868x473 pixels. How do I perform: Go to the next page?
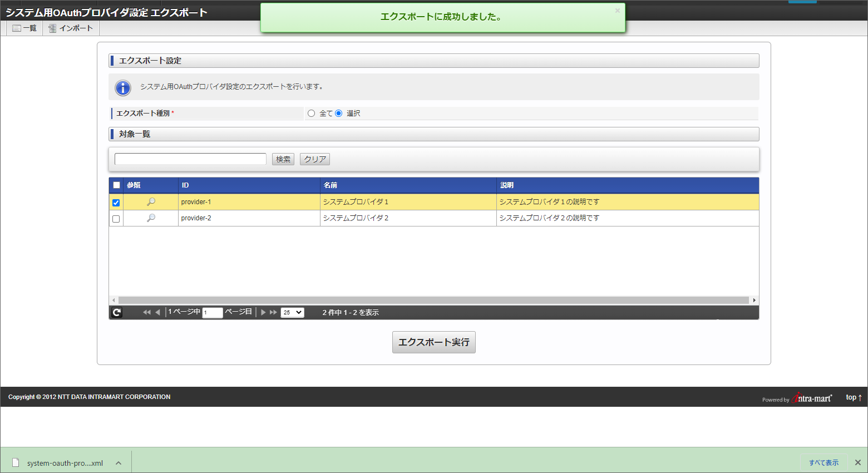click(x=263, y=313)
